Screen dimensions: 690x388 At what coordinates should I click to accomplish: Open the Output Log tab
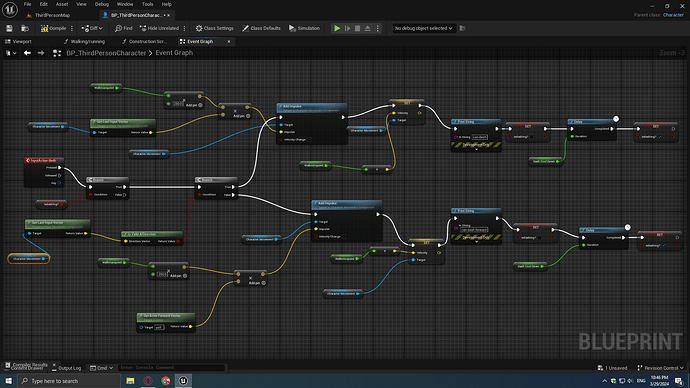tap(66, 368)
